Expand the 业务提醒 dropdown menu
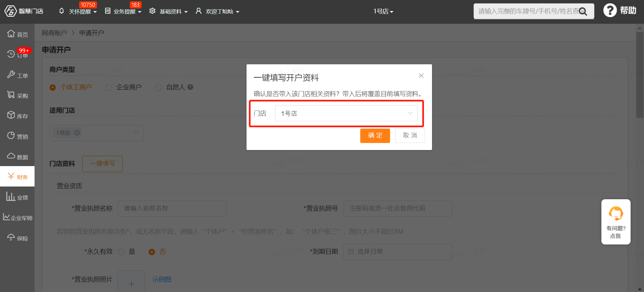 click(140, 12)
